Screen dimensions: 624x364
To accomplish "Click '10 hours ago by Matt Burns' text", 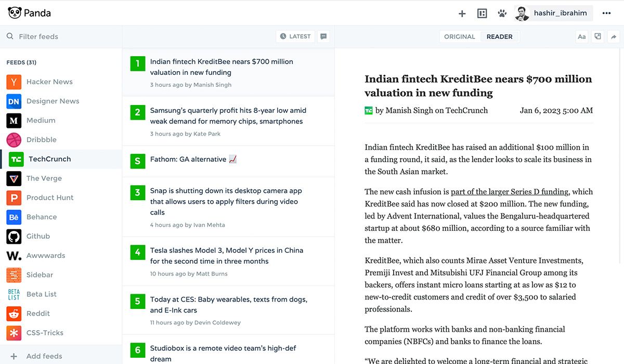I will click(x=189, y=274).
